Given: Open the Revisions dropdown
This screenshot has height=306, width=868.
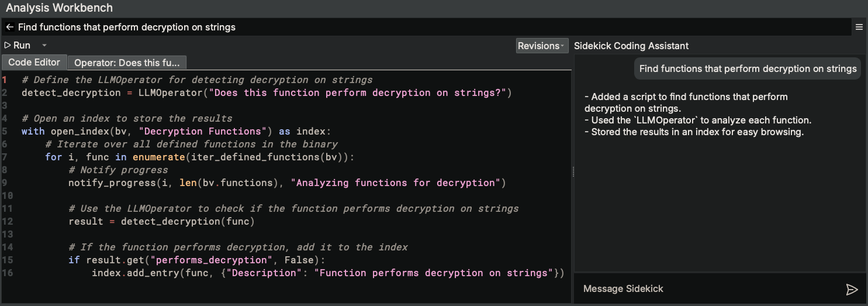Looking at the screenshot, I should tap(542, 46).
